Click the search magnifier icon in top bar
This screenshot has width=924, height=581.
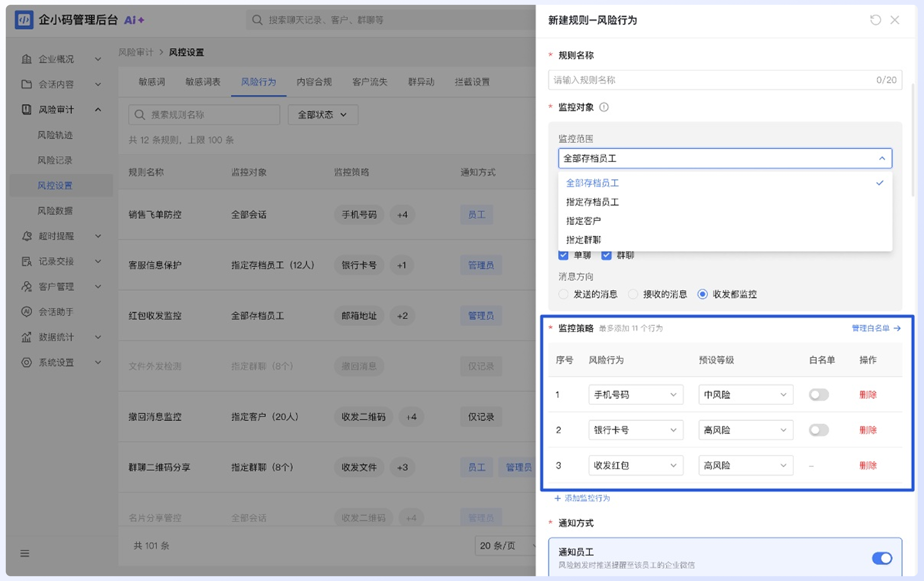(257, 20)
